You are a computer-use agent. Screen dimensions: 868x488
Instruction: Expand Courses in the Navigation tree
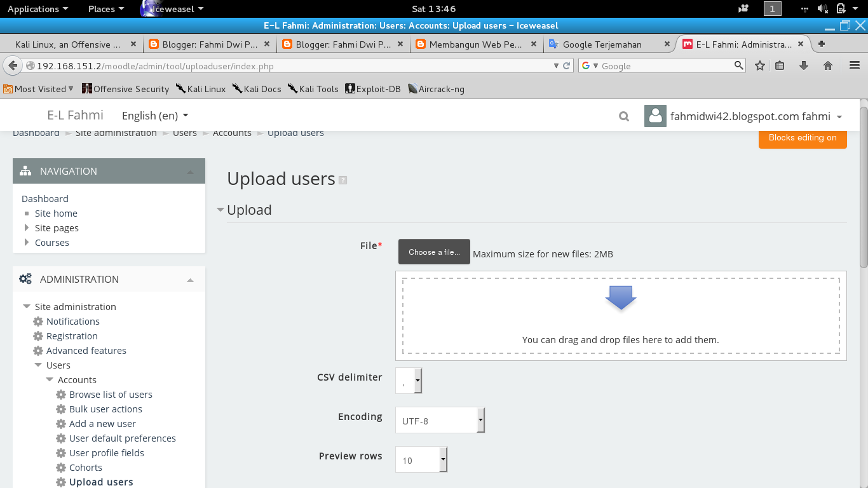coord(25,242)
